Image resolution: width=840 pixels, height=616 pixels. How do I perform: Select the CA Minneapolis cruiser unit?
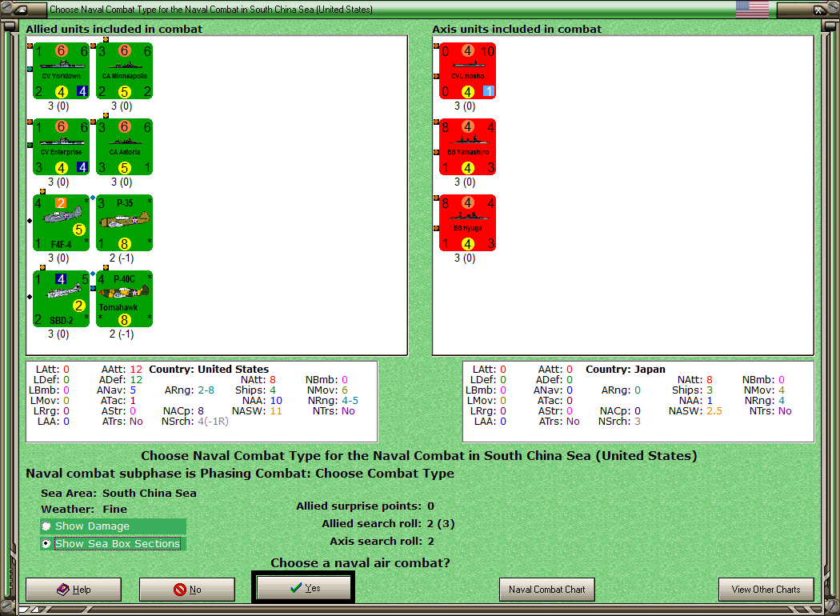(124, 71)
